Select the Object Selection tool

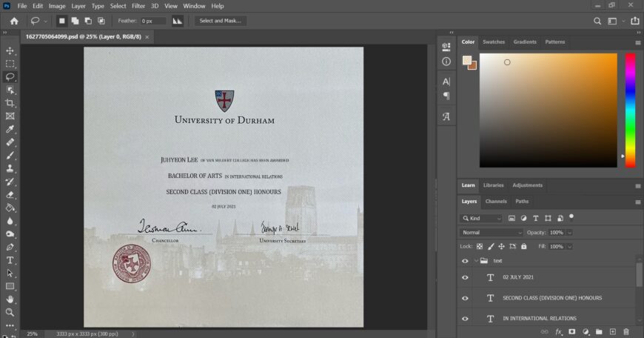(10, 90)
